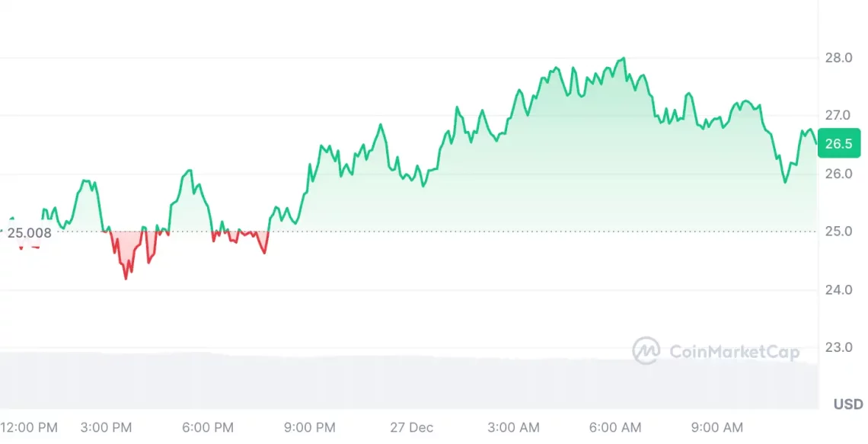Select the 28.0 price axis label

(838, 58)
